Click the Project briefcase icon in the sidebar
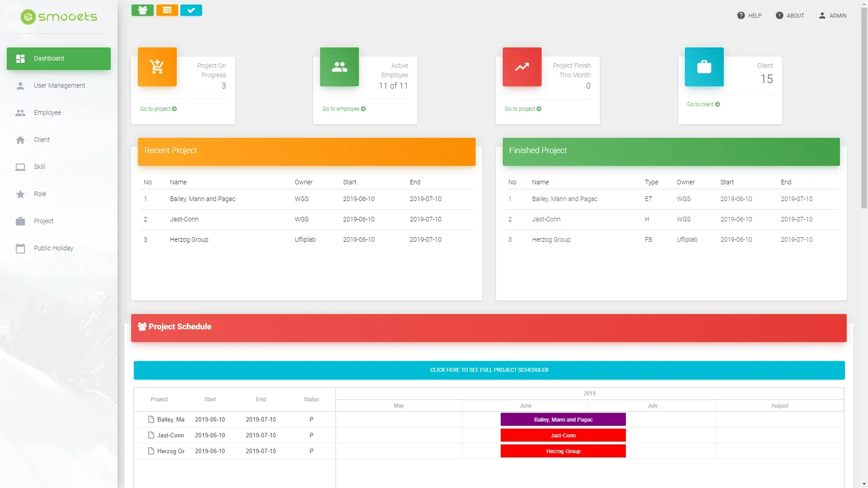868x488 pixels. pos(20,221)
